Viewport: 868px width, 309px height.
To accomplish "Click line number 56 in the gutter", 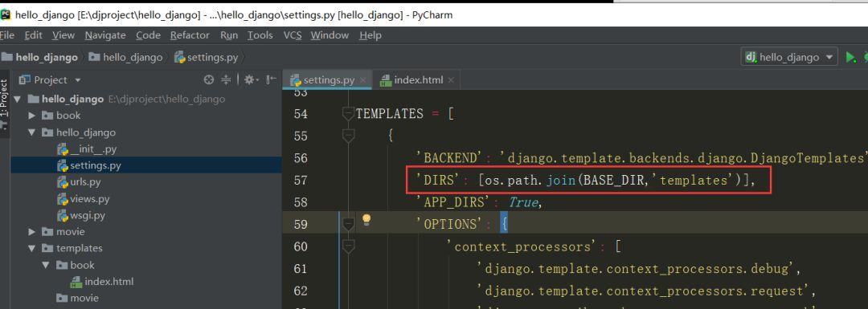I will pyautogui.click(x=301, y=158).
